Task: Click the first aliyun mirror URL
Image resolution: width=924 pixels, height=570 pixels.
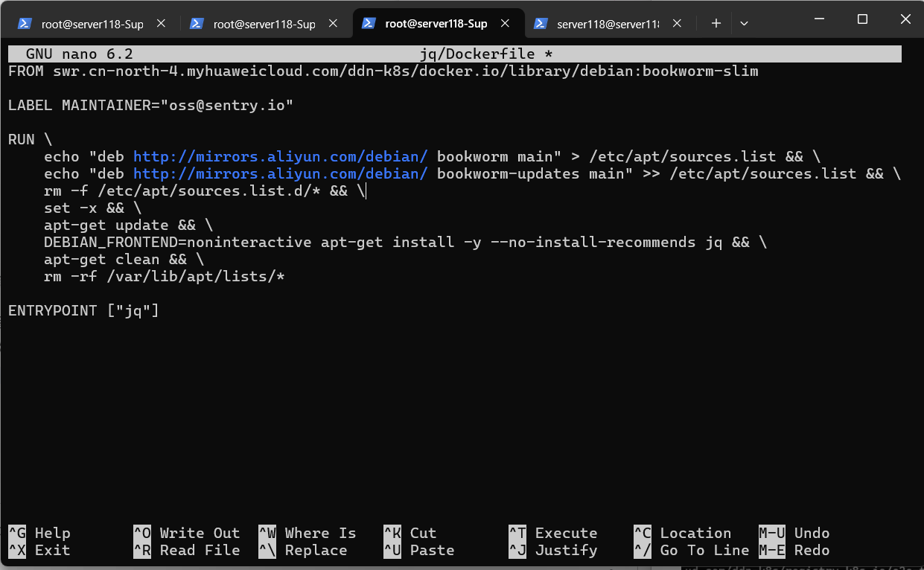Action: pos(280,156)
